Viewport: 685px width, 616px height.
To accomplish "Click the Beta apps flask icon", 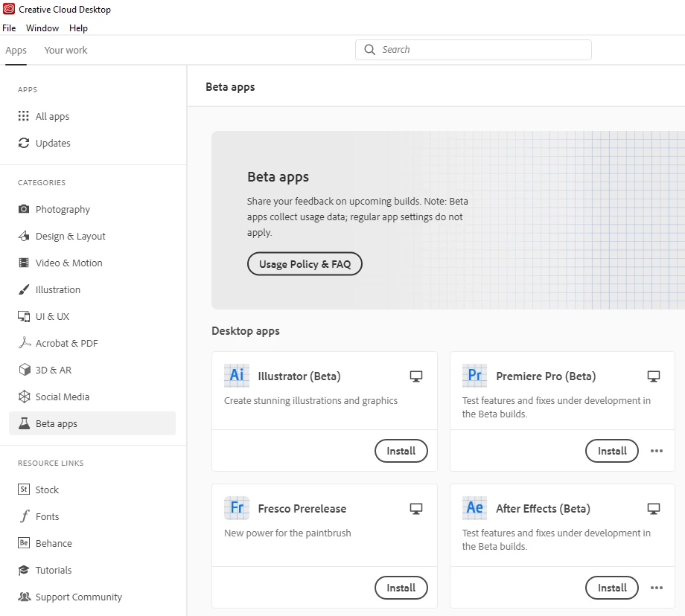I will [24, 423].
